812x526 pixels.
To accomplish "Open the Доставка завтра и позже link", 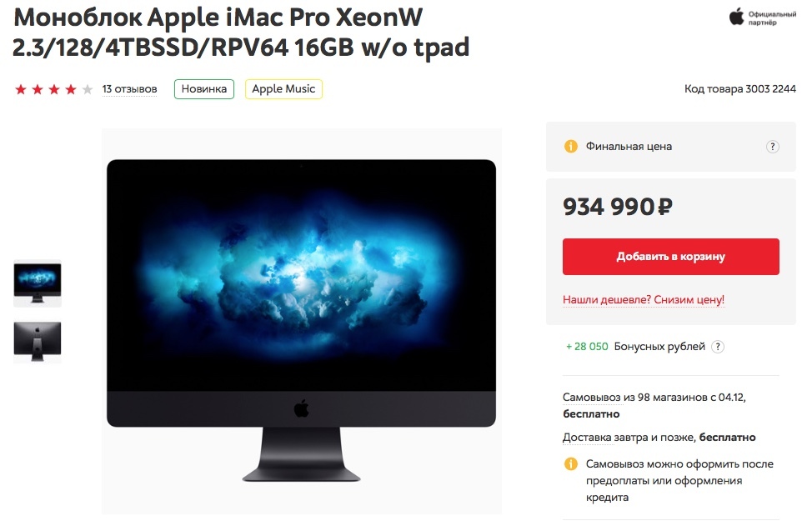I will (629, 438).
